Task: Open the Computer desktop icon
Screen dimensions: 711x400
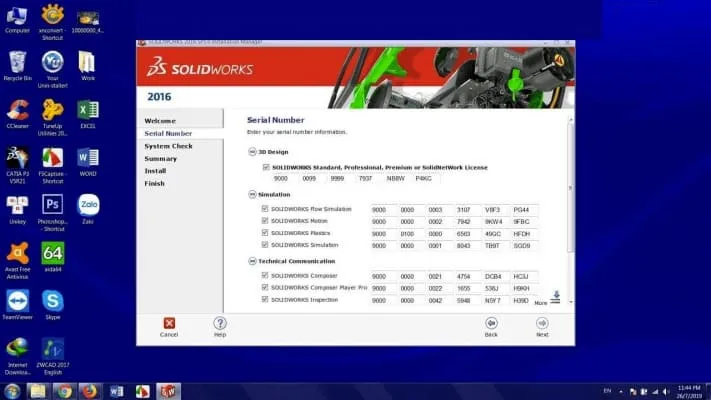Action: coord(17,19)
